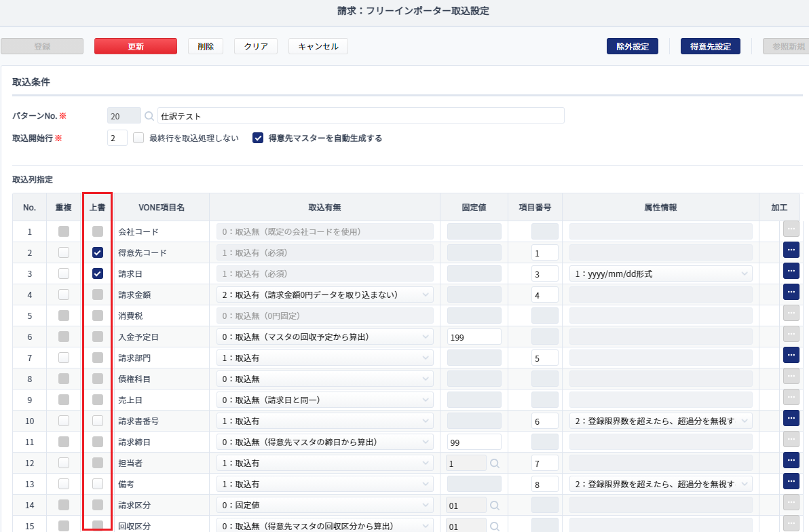Image resolution: width=809 pixels, height=532 pixels.
Task: Click the 取込開始行 input field
Action: tap(117, 138)
